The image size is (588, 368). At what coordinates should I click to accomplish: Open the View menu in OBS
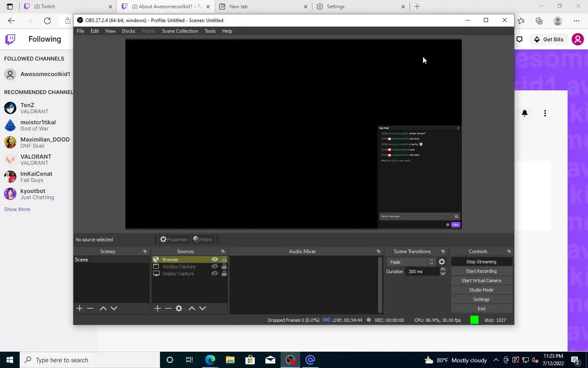[110, 31]
